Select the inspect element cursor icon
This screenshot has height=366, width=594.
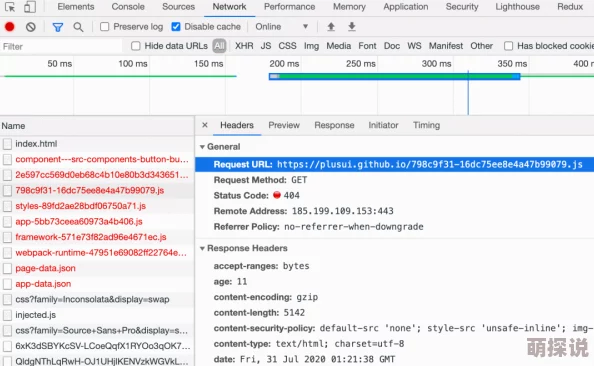(10, 7)
